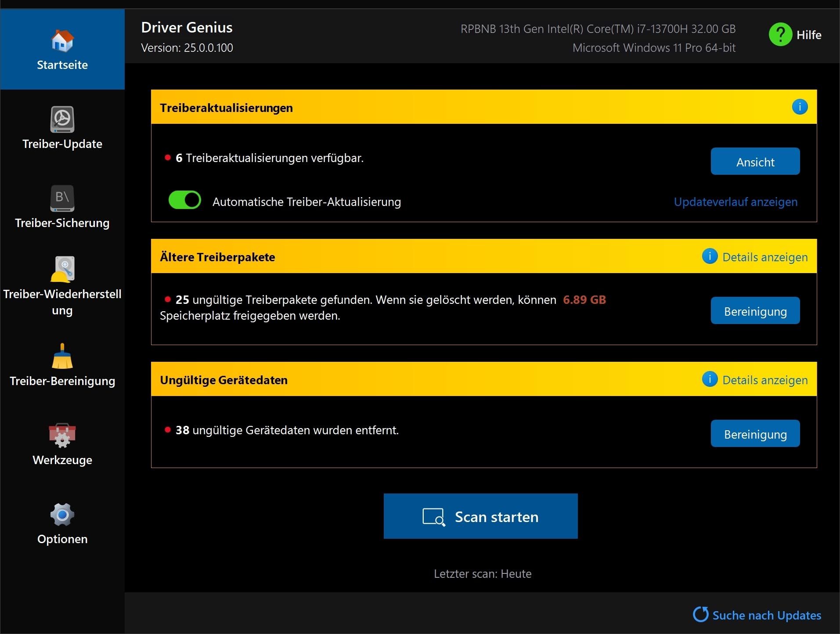Click the Ungültige Gerätedaten header title

pos(224,380)
